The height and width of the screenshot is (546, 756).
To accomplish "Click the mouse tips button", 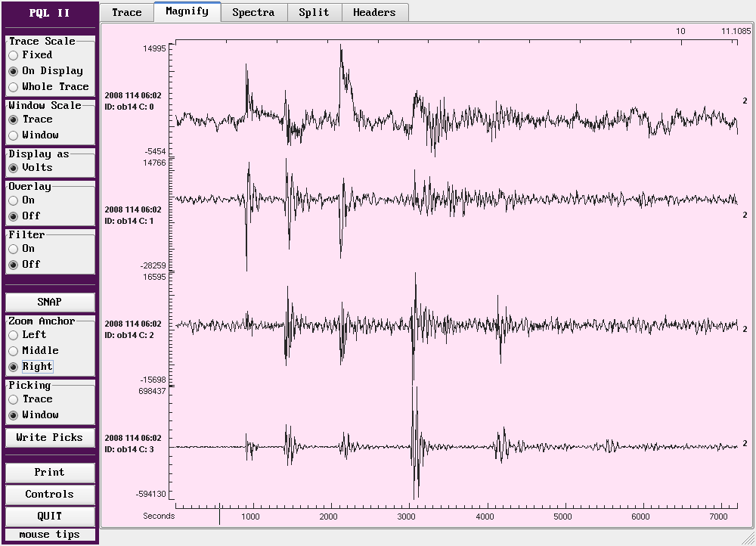I will [x=50, y=535].
